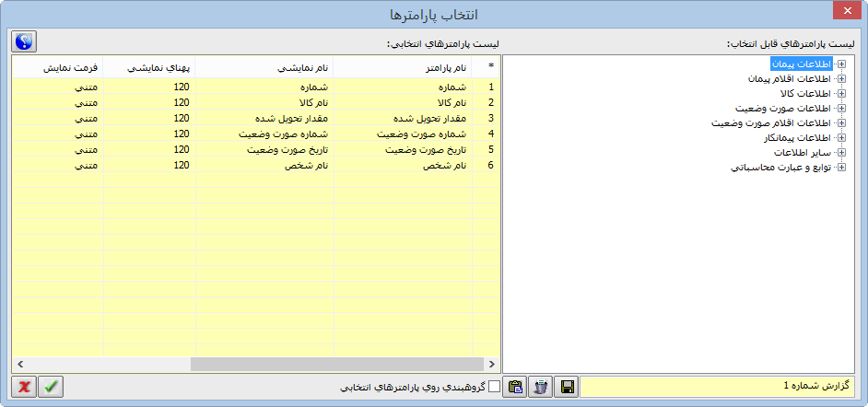This screenshot has height=407, width=868.
Task: Expand the توابع و عبارت محاسباتي node
Action: (842, 167)
